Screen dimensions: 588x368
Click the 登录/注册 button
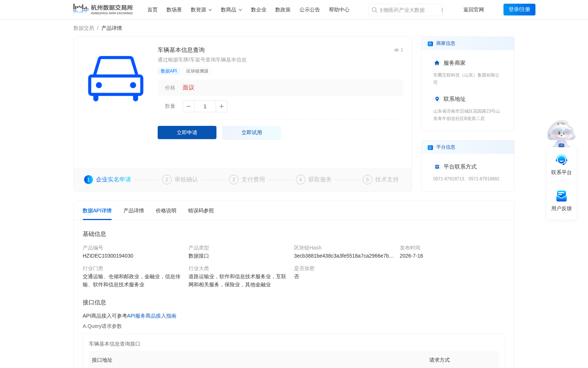519,10
